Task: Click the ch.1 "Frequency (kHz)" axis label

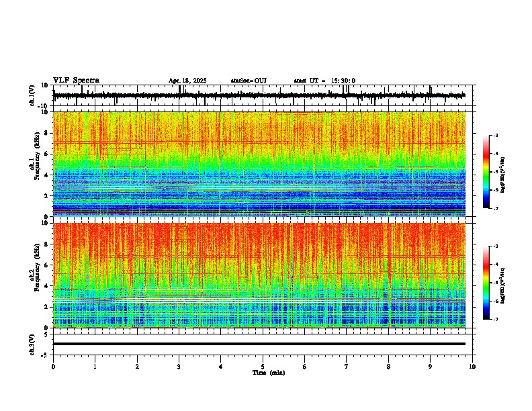Action: pyautogui.click(x=38, y=156)
